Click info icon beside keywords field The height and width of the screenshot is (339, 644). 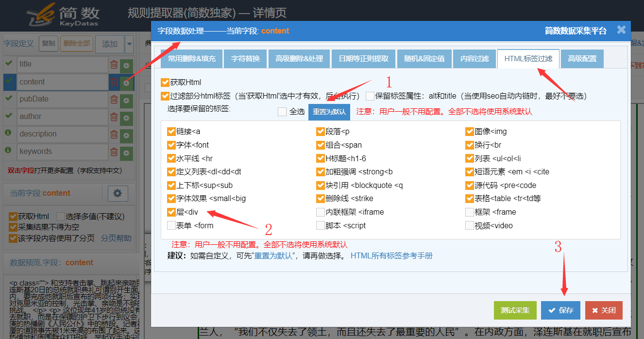(x=8, y=150)
